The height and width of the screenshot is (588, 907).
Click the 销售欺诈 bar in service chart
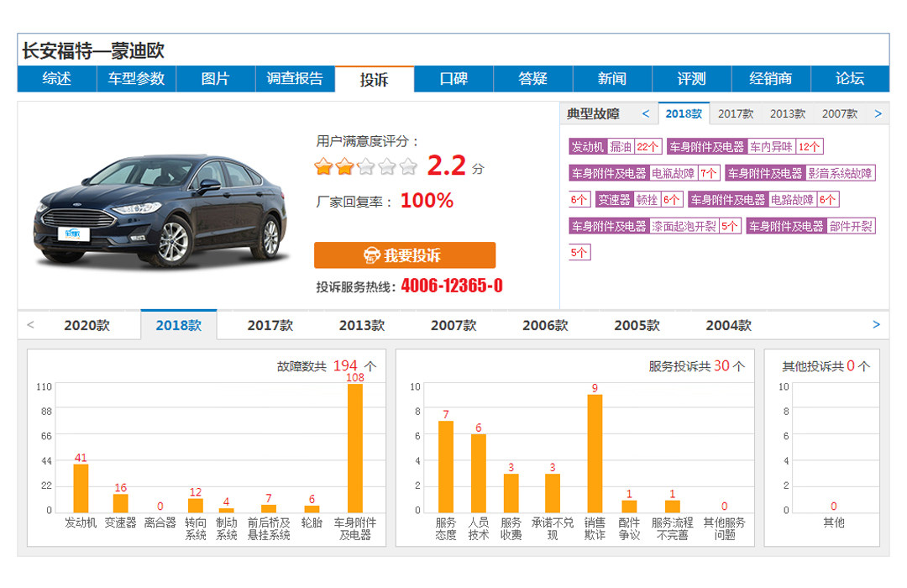(x=595, y=453)
